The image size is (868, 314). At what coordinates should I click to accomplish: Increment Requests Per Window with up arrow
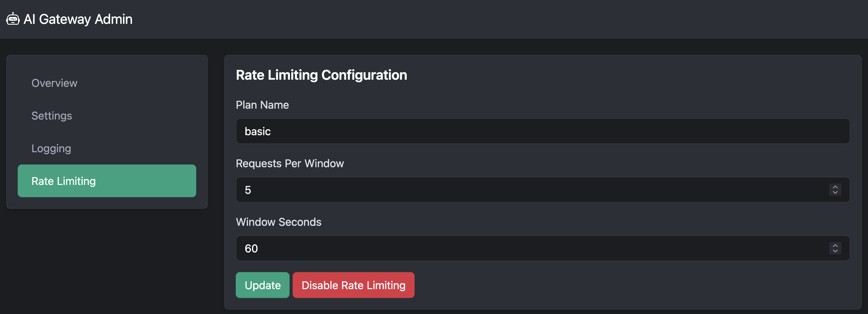pyautogui.click(x=835, y=187)
